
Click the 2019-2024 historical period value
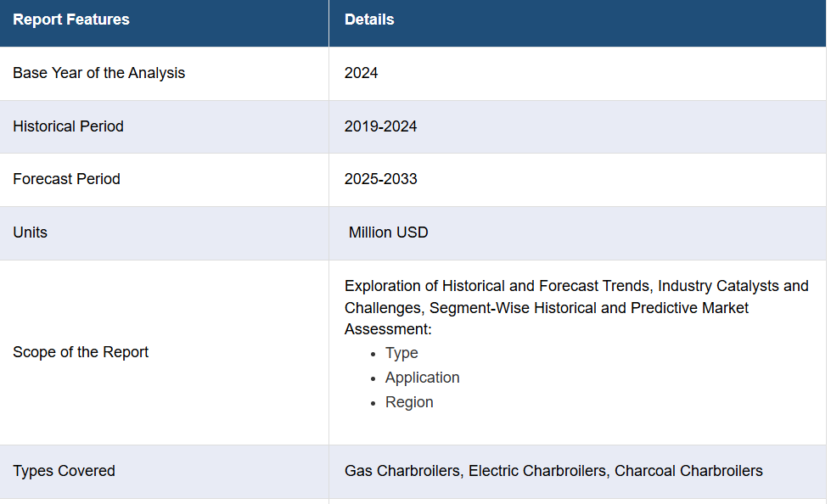tap(380, 126)
